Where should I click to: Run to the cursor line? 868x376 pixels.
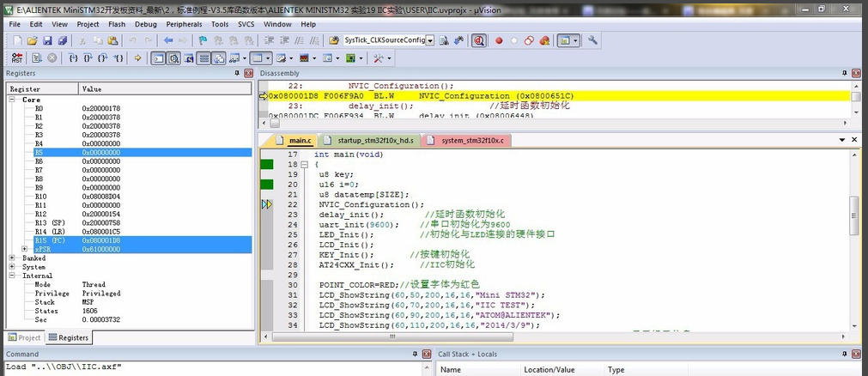[118, 58]
